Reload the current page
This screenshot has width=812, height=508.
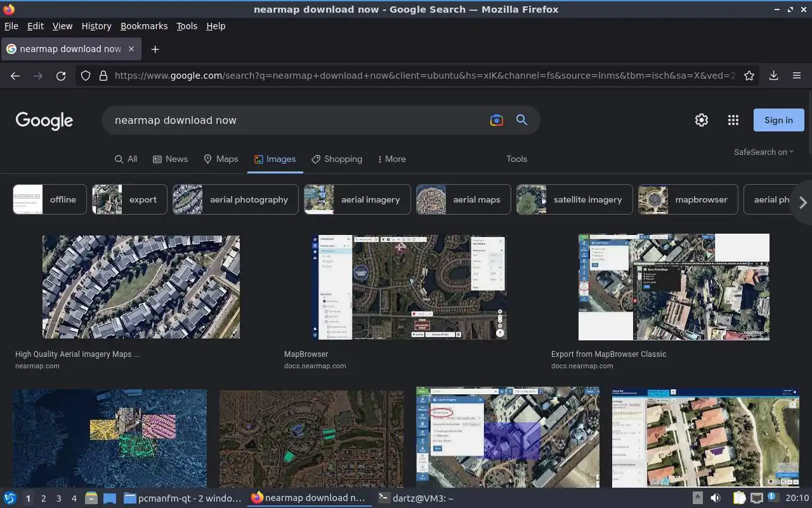click(x=61, y=76)
